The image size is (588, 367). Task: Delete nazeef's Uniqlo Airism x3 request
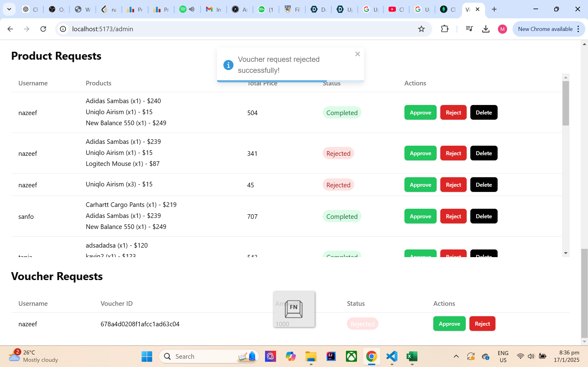pos(484,185)
